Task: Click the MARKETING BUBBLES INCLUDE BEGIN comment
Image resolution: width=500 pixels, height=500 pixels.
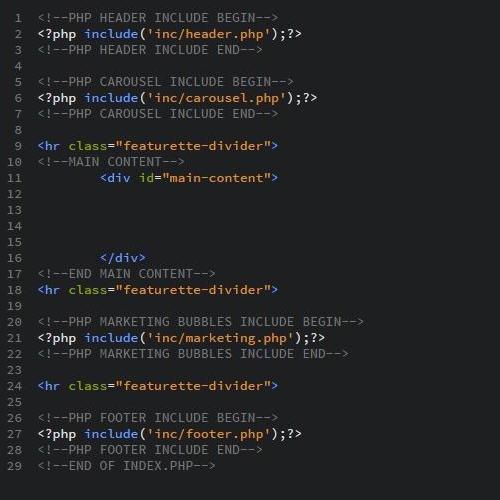Action: [x=201, y=322]
